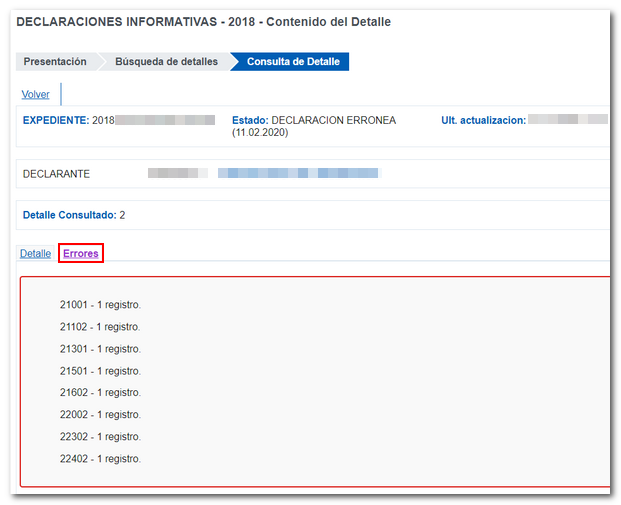Select error entry 21001
Image resolution: width=621 pixels, height=505 pixels.
tap(100, 305)
